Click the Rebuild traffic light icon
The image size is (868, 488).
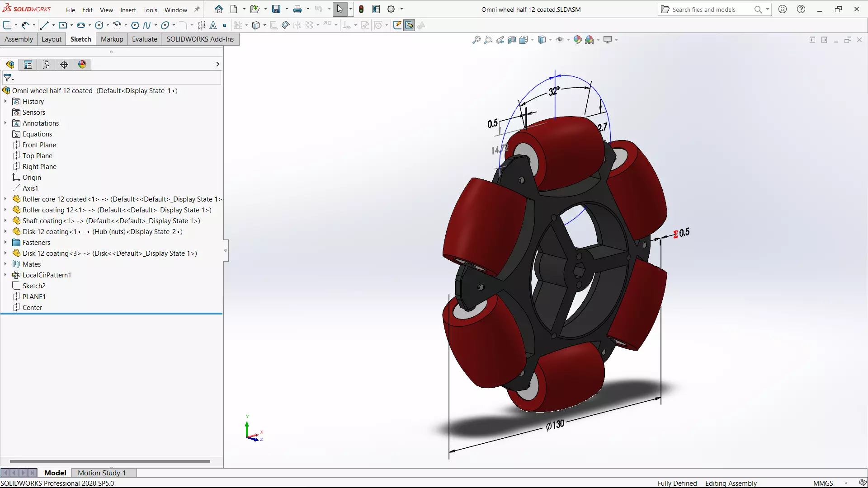pos(361,9)
